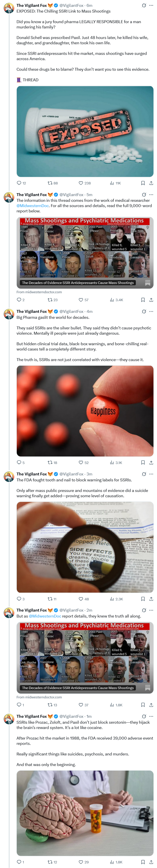157x868 pixels.
Task: Bookmark the tweet posted 5m ago
Action: click(143, 300)
